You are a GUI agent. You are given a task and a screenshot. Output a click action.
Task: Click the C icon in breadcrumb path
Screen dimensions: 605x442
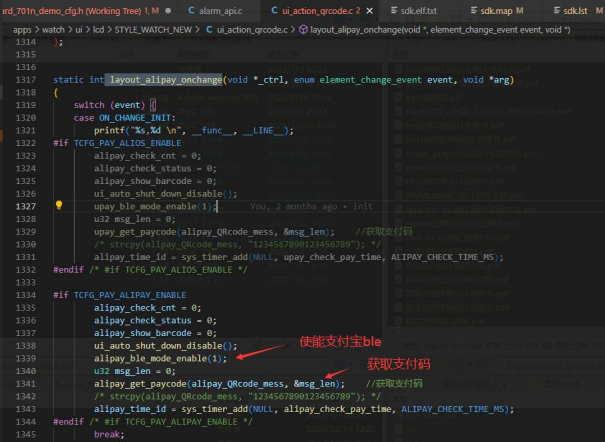209,29
